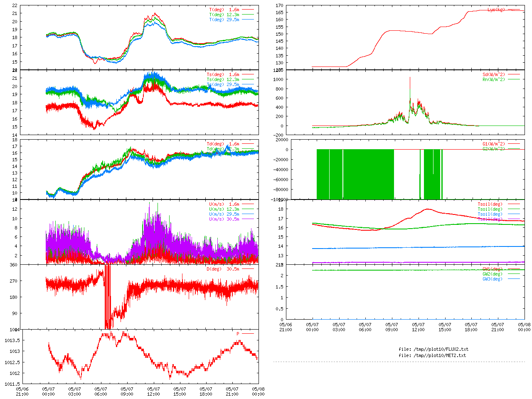Click the green line sample beside Ts(deg) 12.3m
Viewport: 532px width, 399px height.
(x=248, y=79)
